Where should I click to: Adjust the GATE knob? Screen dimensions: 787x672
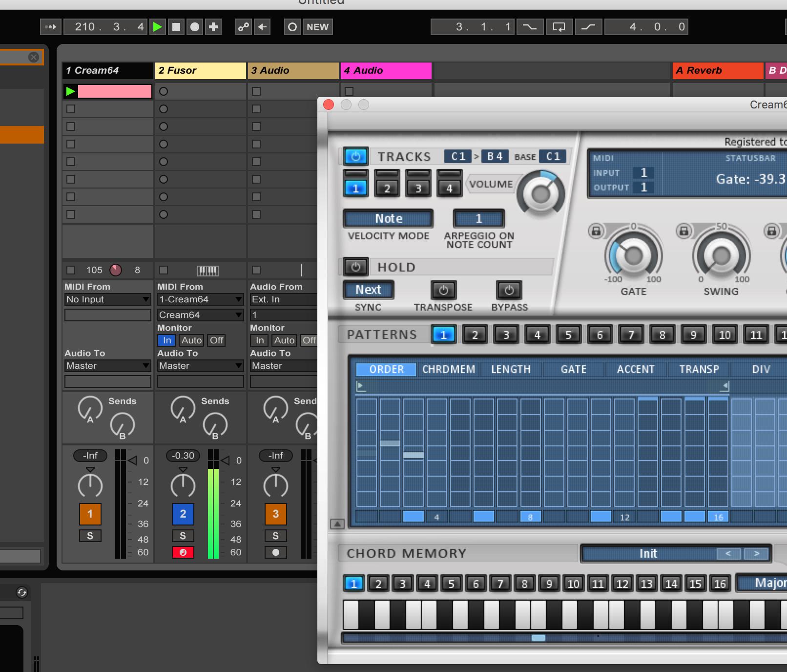[x=633, y=255]
